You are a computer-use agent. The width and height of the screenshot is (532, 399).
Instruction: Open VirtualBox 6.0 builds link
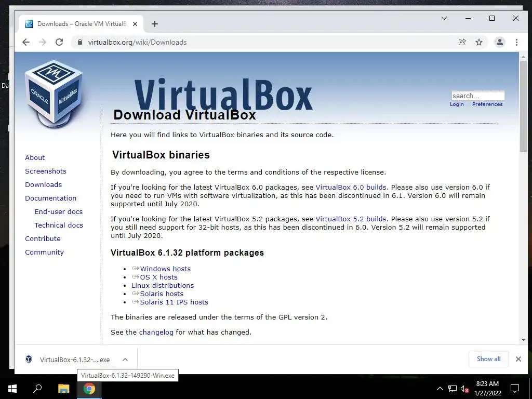pos(351,187)
